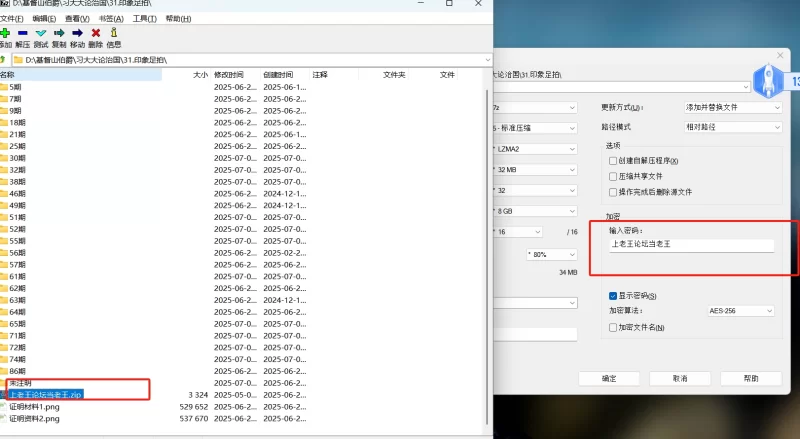Open the LZMA2 compression method dropdown
This screenshot has height=439, width=800.
[535, 149]
